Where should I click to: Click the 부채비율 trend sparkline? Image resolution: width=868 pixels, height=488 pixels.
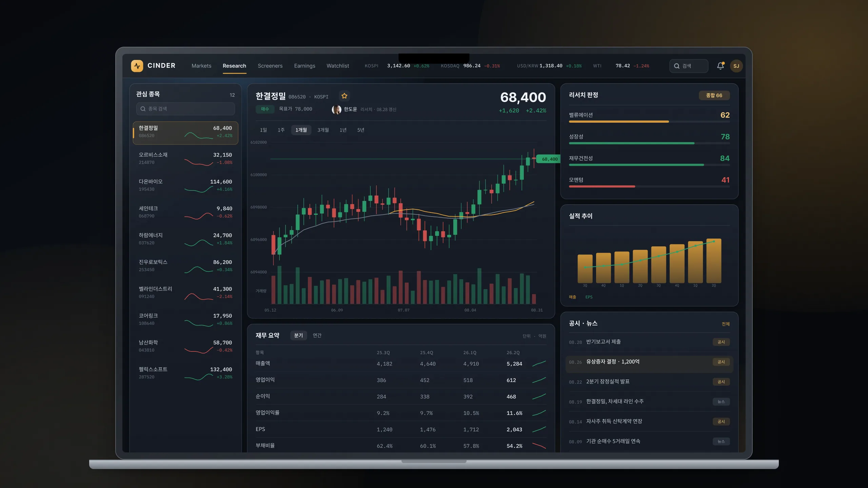point(539,446)
